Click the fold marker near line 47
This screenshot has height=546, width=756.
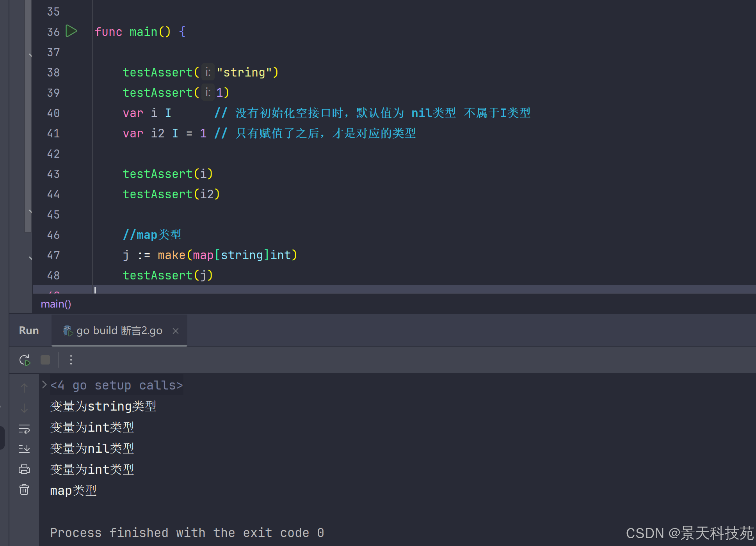point(30,258)
